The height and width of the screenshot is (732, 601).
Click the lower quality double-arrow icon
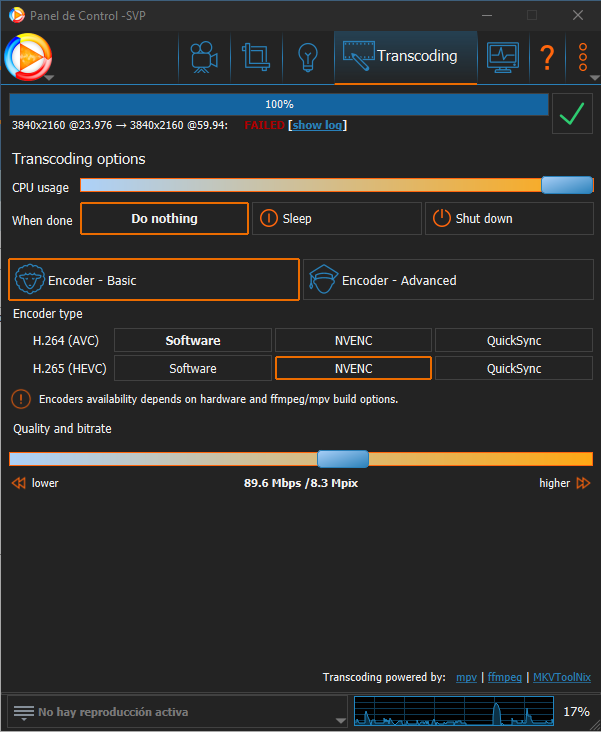click(18, 483)
